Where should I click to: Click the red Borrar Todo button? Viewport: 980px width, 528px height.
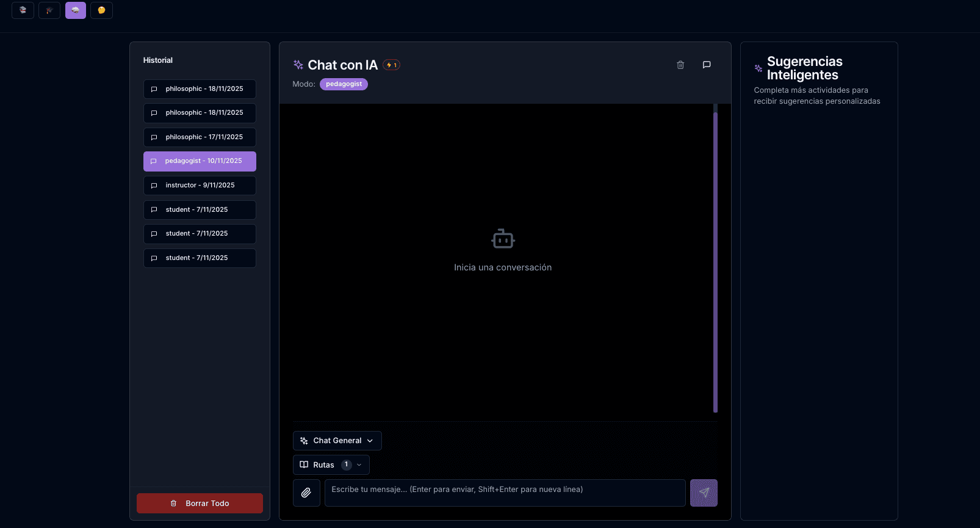click(x=200, y=504)
